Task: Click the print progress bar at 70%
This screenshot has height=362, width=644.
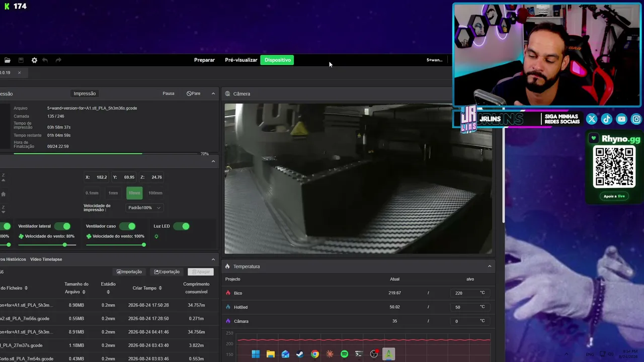Action: click(x=106, y=154)
